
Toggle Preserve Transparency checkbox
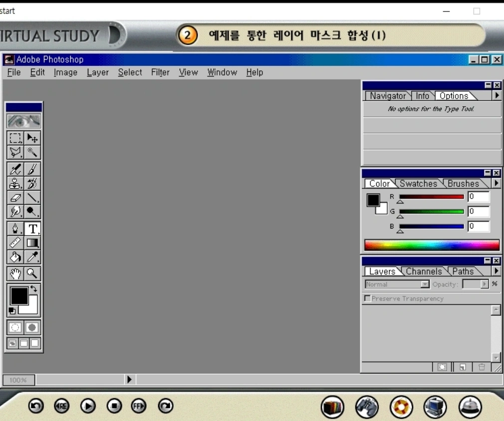tap(368, 298)
